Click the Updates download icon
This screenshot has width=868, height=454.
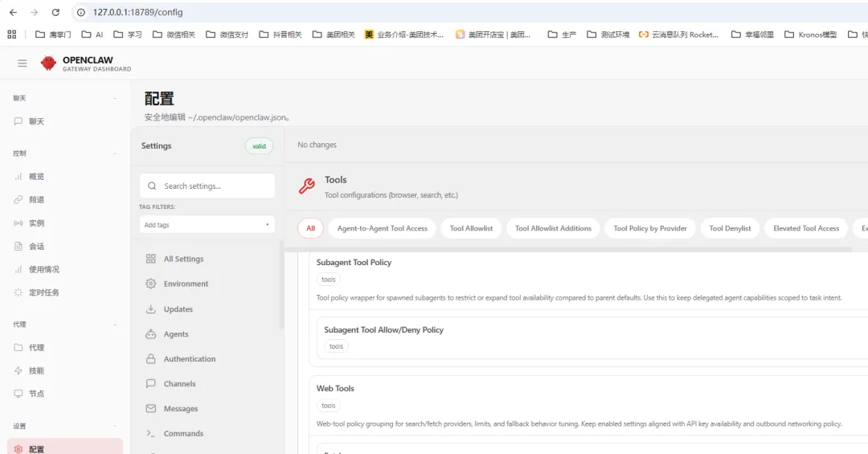tap(150, 309)
